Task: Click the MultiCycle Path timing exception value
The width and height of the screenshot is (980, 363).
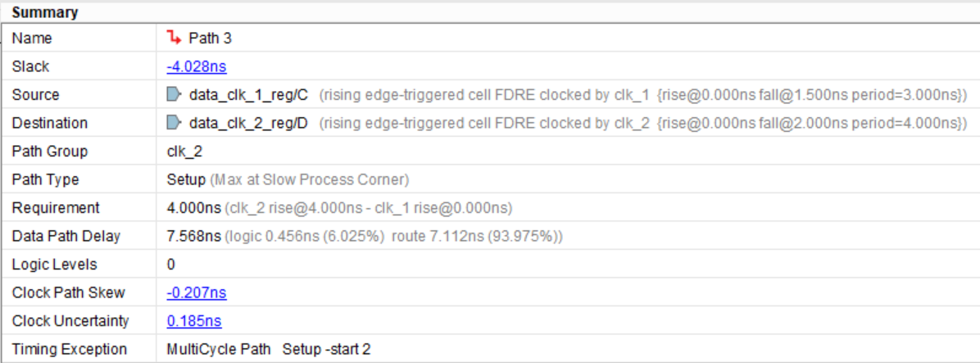Action: pyautogui.click(x=220, y=349)
